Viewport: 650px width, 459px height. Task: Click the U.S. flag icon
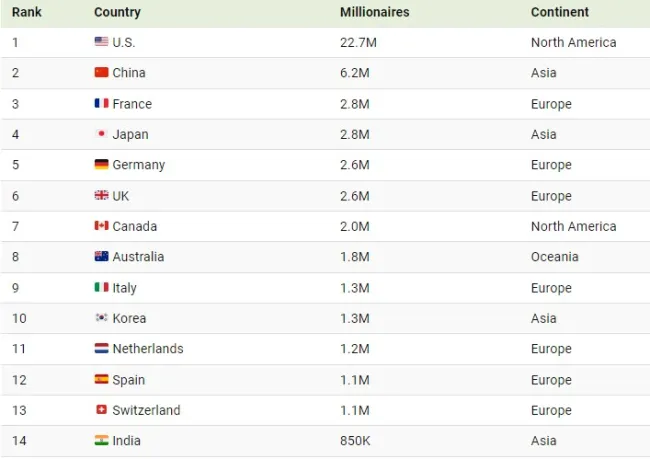pos(101,41)
